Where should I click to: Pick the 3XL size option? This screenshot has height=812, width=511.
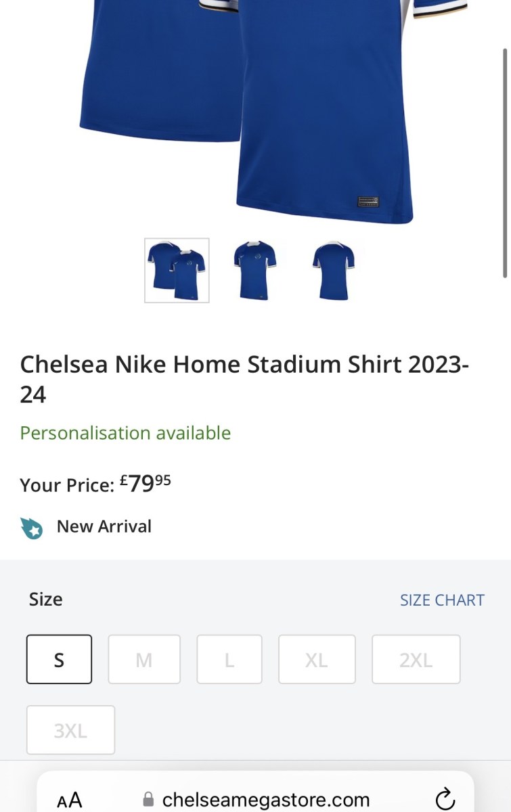click(70, 730)
